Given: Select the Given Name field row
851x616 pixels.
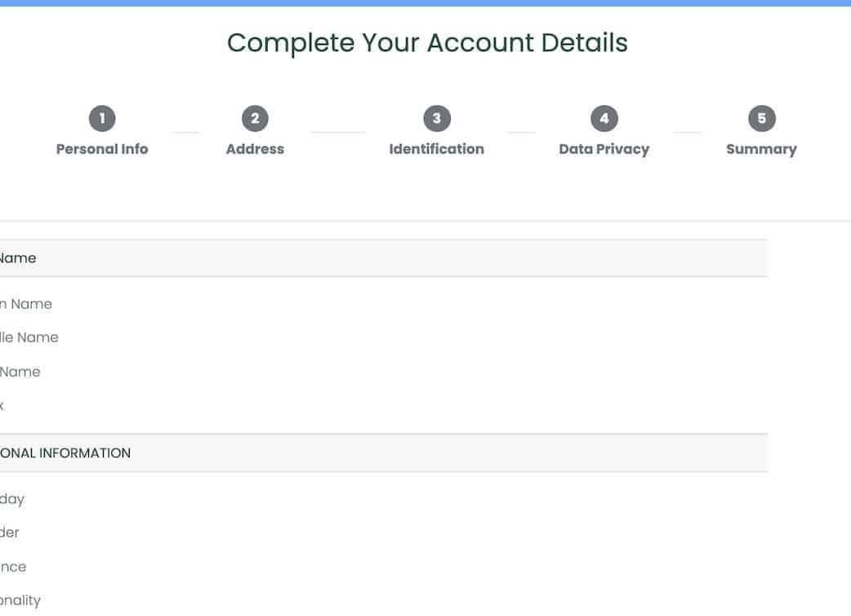Looking at the screenshot, I should point(26,304).
